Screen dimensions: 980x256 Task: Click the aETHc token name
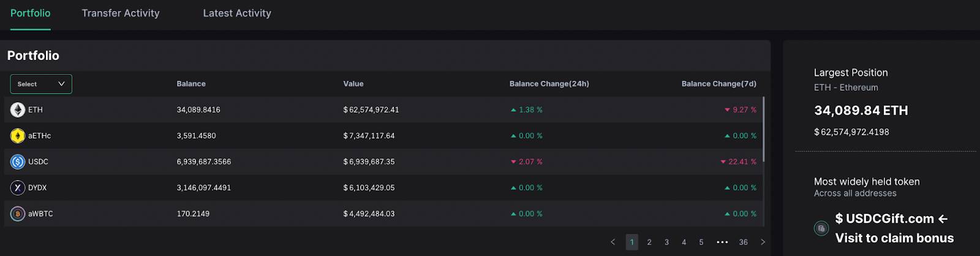[40, 136]
